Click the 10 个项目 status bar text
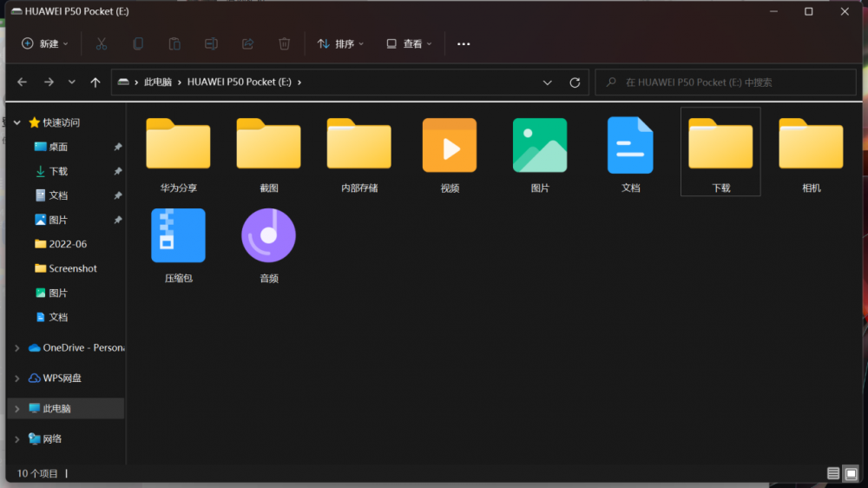This screenshot has width=868, height=488. pyautogui.click(x=37, y=473)
